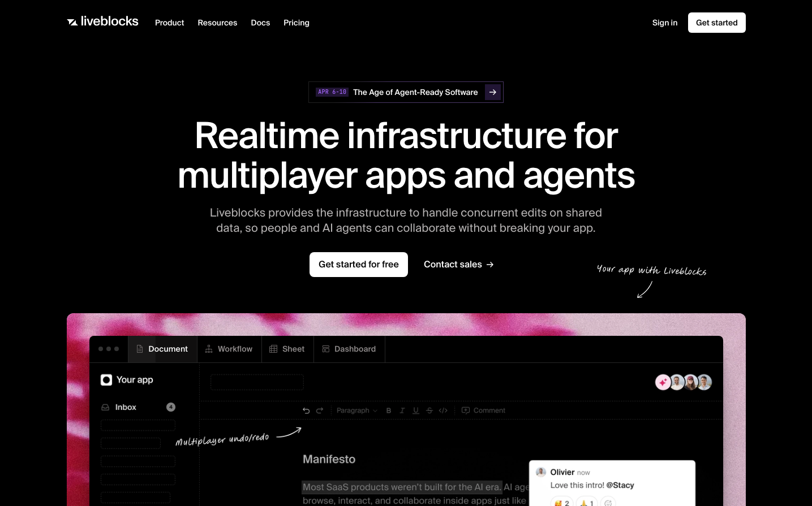Click the arrow on the announcement banner

pyautogui.click(x=493, y=92)
